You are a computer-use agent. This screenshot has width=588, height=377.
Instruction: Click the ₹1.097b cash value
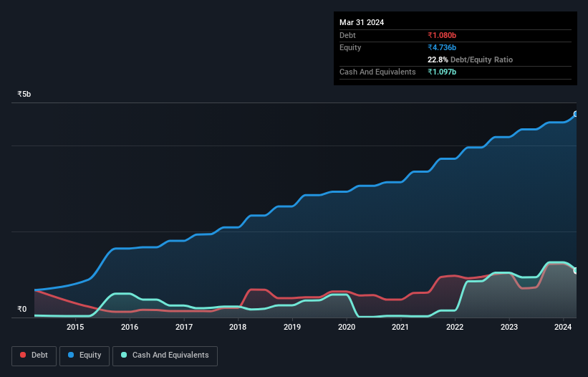442,72
